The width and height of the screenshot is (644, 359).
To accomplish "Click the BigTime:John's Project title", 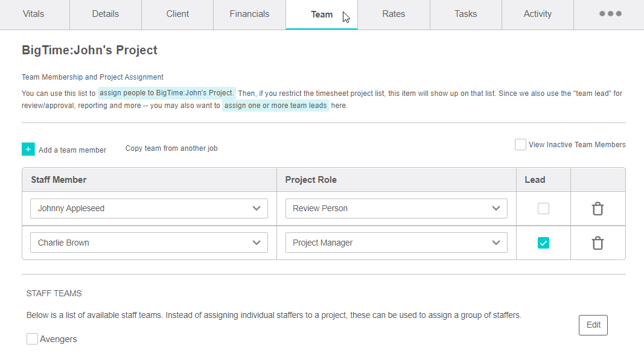I will [89, 50].
